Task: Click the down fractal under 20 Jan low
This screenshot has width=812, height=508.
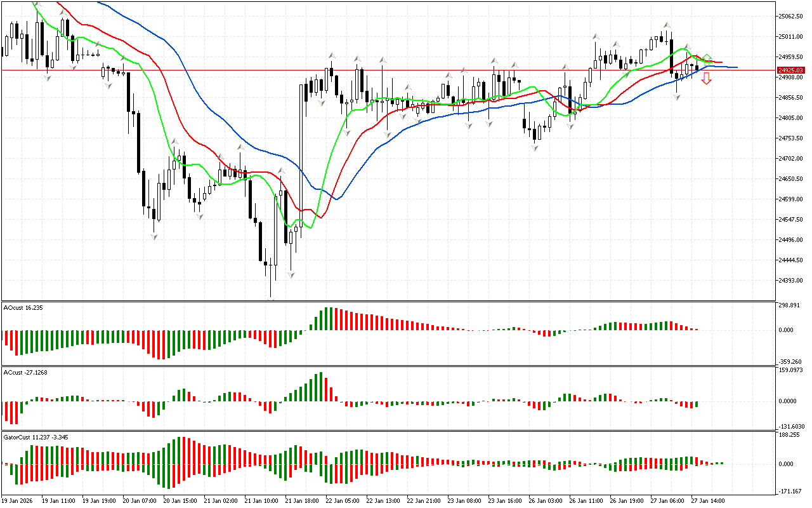Action: pyautogui.click(x=154, y=236)
